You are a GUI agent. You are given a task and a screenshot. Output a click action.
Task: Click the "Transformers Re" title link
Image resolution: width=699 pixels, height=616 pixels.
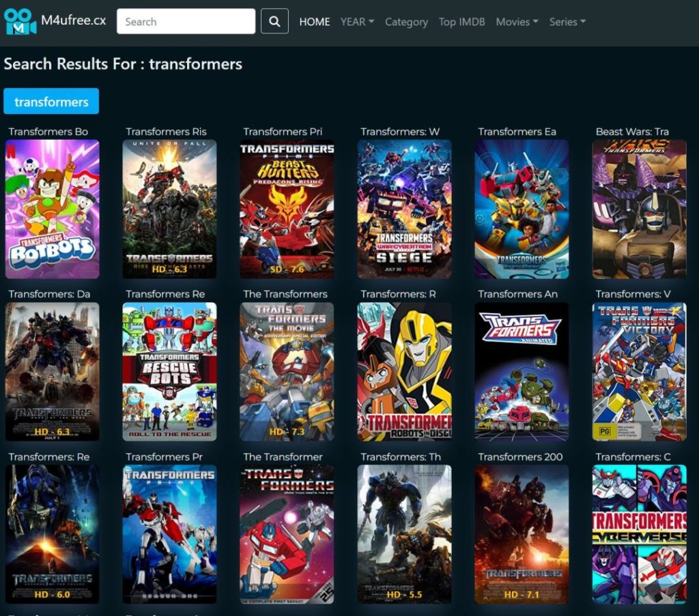(x=165, y=294)
